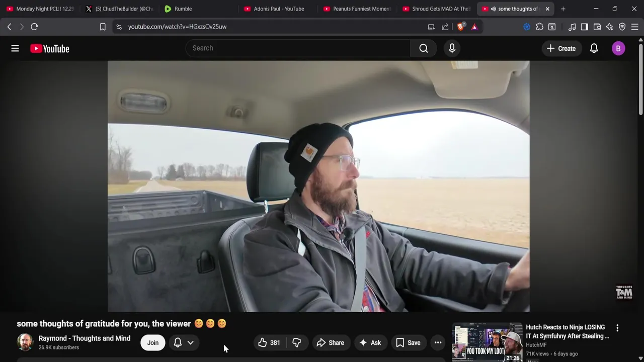Share this page via address bar icon
This screenshot has height=362, width=644.
pos(445,27)
